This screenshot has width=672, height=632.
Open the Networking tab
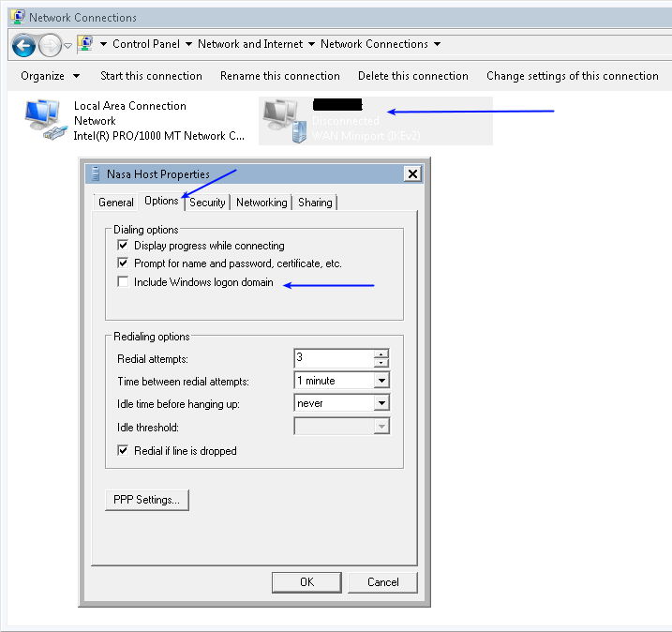(x=261, y=202)
